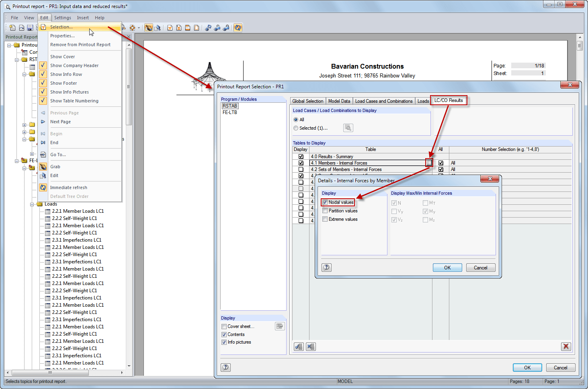
Task: Open the File menu
Action: click(14, 18)
